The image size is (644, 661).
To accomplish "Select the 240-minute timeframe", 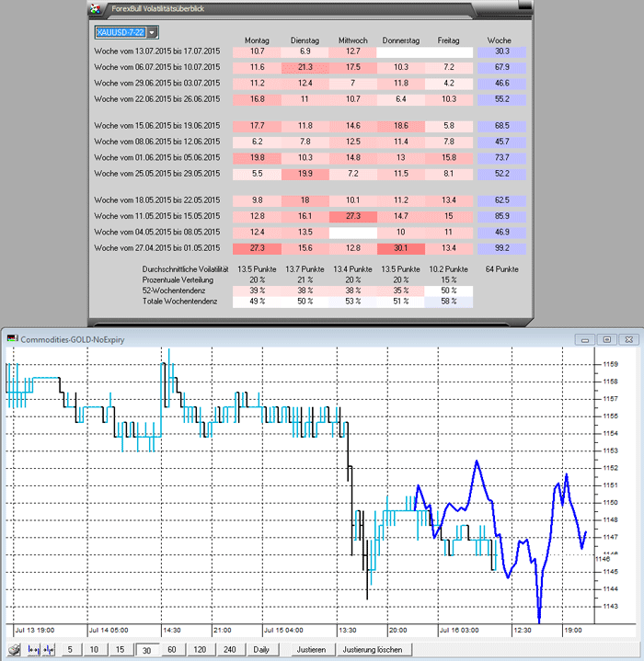I will (230, 650).
